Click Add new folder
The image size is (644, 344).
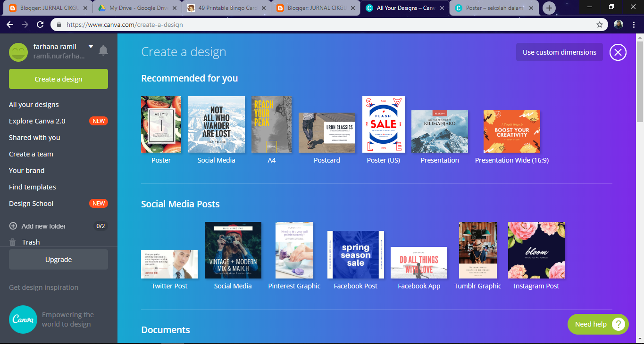44,226
